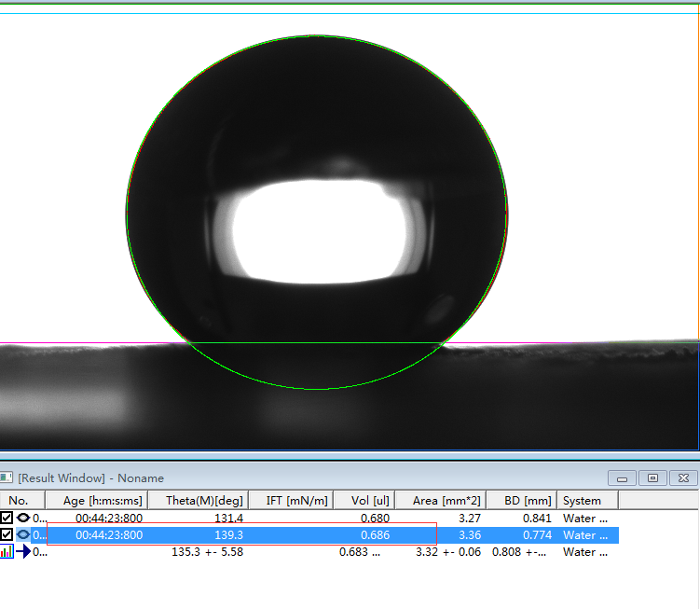Click the Result Window title bar icon

[7, 478]
